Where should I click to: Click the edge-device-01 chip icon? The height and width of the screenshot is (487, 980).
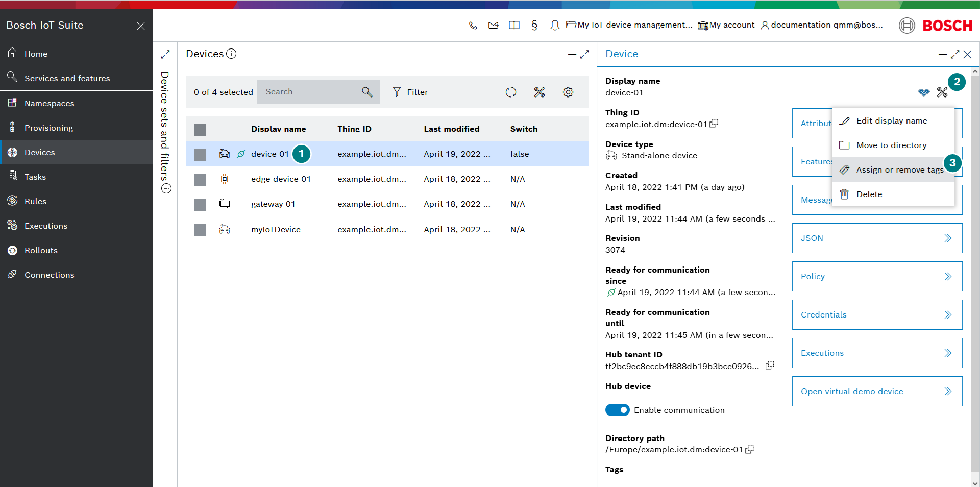click(x=225, y=179)
